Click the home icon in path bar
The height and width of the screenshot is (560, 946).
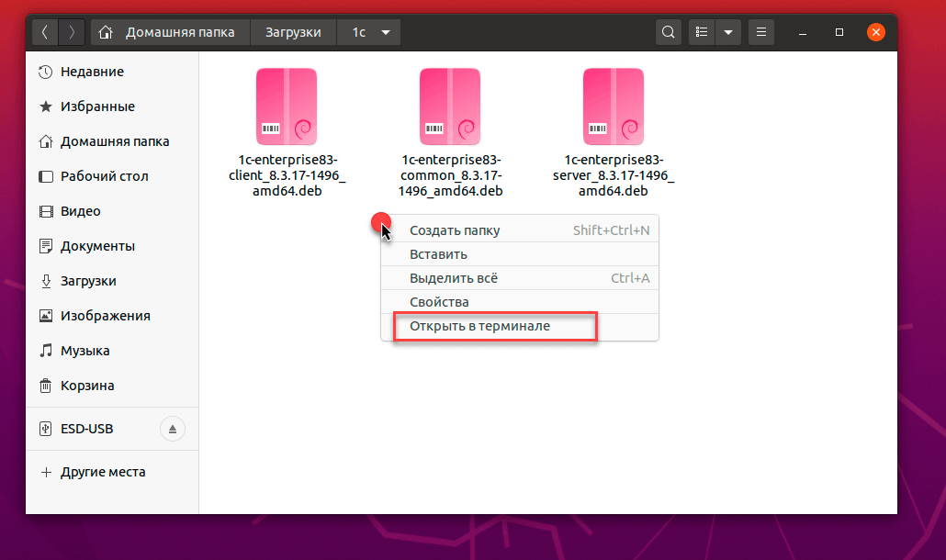point(106,32)
